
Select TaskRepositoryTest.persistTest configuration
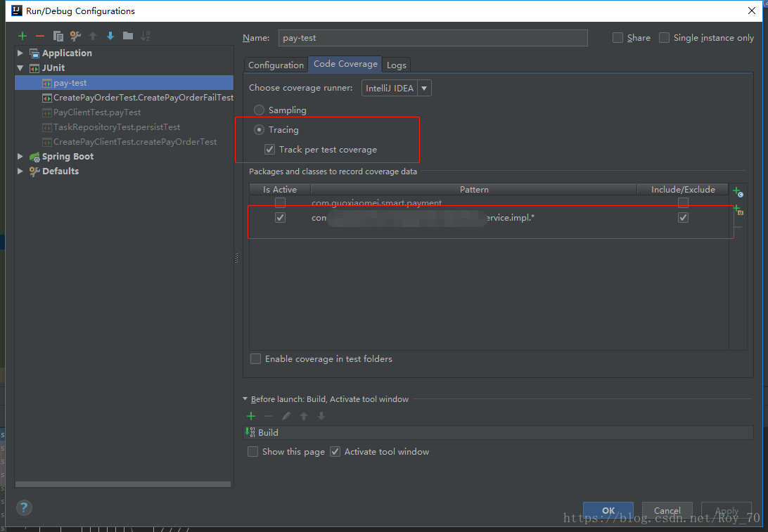[124, 126]
